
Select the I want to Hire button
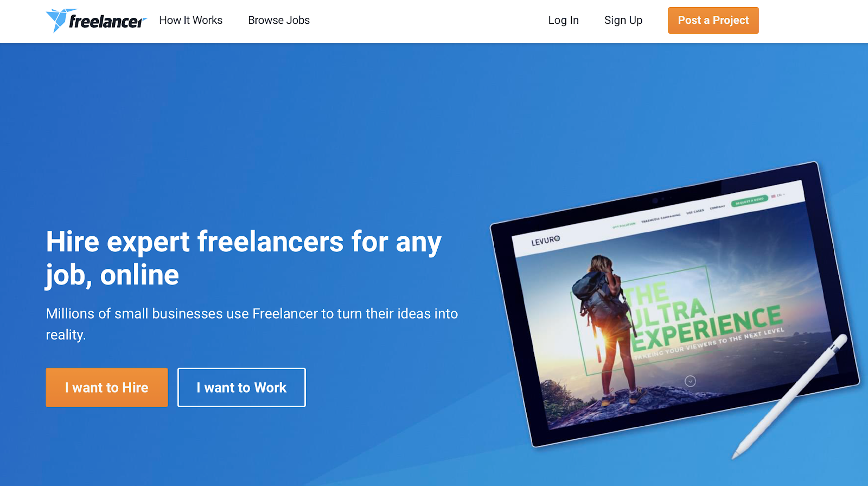click(x=107, y=388)
